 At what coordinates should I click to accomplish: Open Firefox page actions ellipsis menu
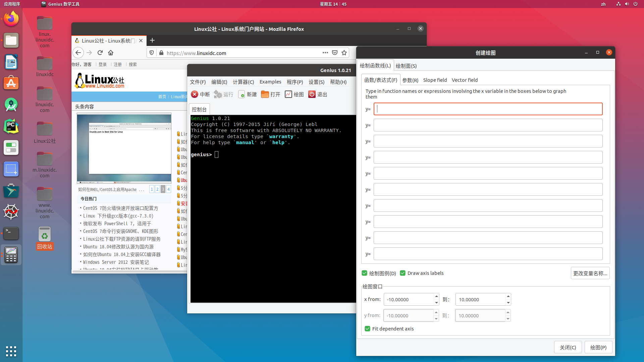(325, 53)
